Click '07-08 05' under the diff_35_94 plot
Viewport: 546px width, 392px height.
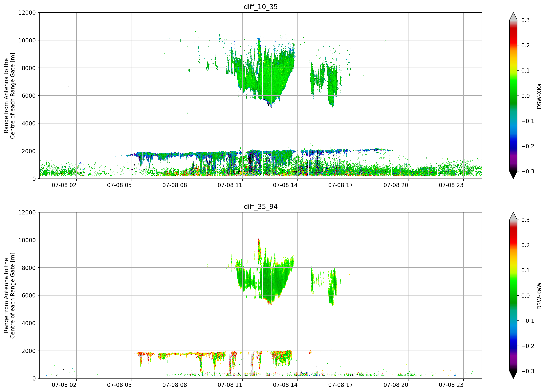(x=120, y=385)
